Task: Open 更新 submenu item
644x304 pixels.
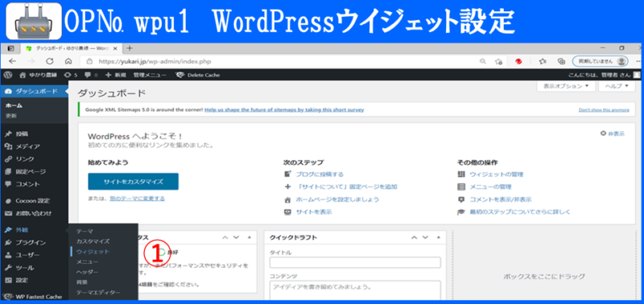Action: (11, 116)
